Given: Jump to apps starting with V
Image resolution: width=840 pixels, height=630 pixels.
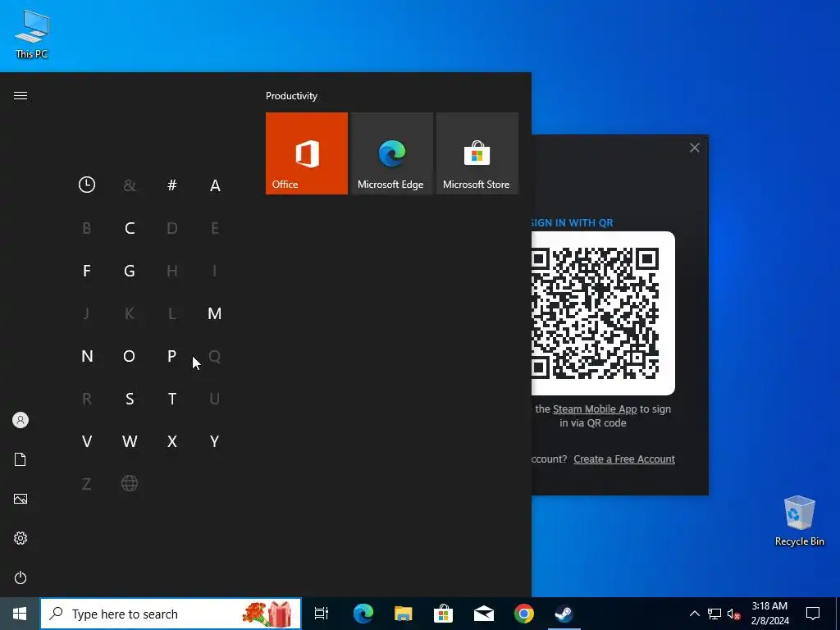Looking at the screenshot, I should [87, 441].
